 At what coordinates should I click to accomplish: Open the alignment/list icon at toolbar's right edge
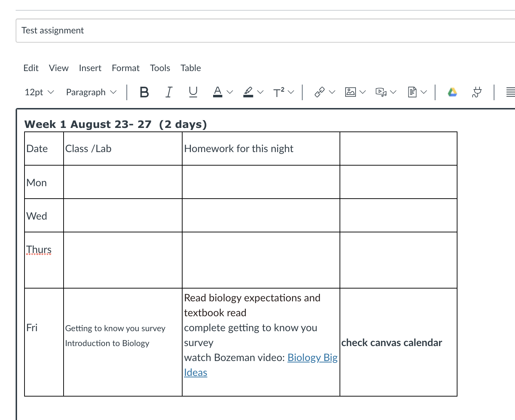point(511,92)
